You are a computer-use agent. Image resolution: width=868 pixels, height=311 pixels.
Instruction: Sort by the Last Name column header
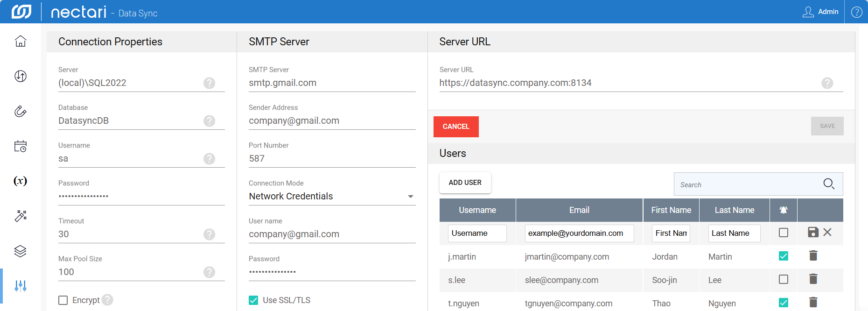click(735, 210)
